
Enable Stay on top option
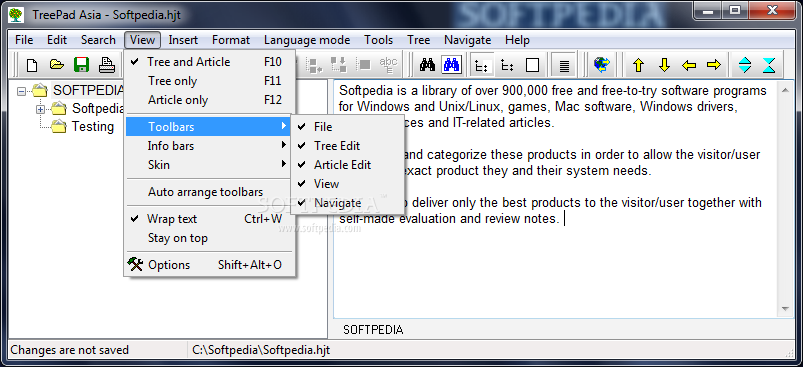tap(209, 238)
